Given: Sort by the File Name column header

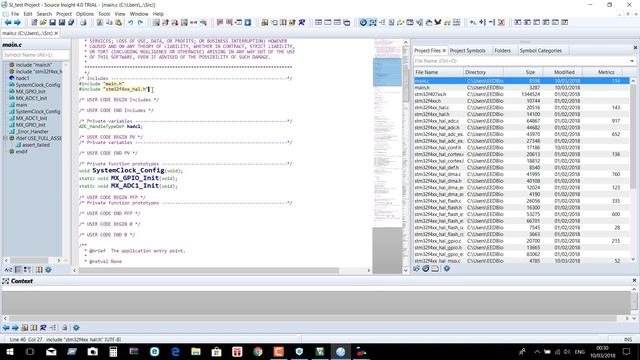Looking at the screenshot, I should tap(438, 72).
